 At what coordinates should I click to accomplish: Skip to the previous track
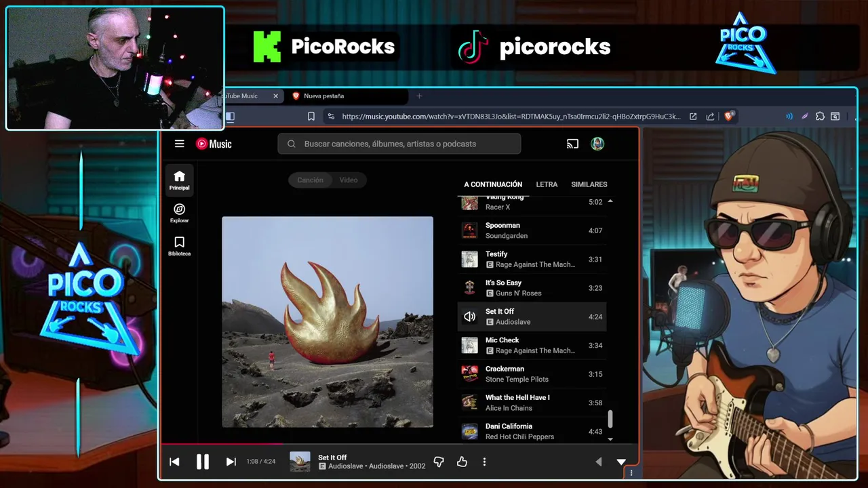(x=174, y=462)
